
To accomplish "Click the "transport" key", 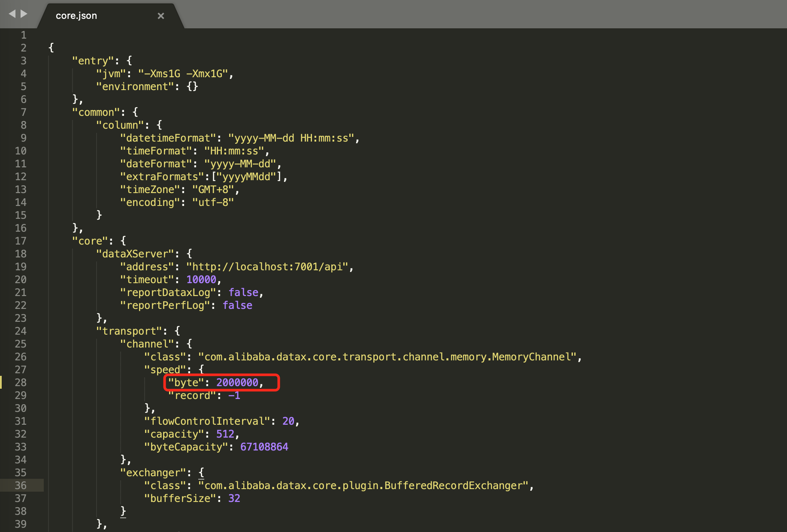I will 129,331.
